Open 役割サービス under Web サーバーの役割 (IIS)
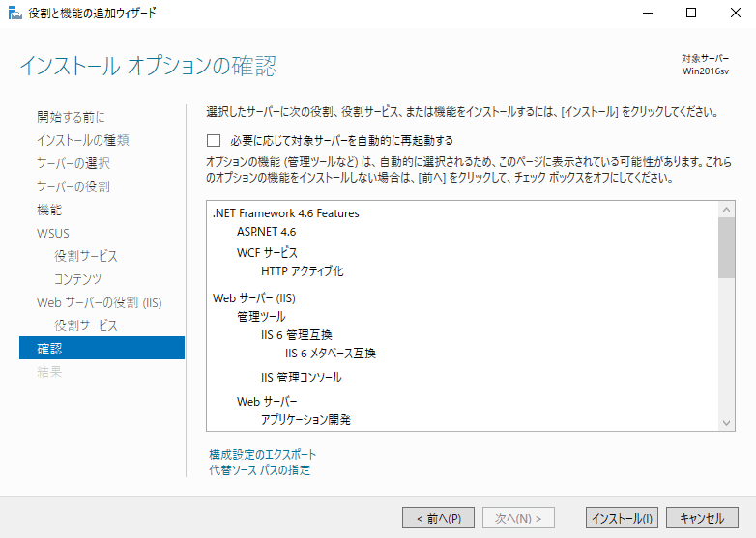 [x=86, y=326]
